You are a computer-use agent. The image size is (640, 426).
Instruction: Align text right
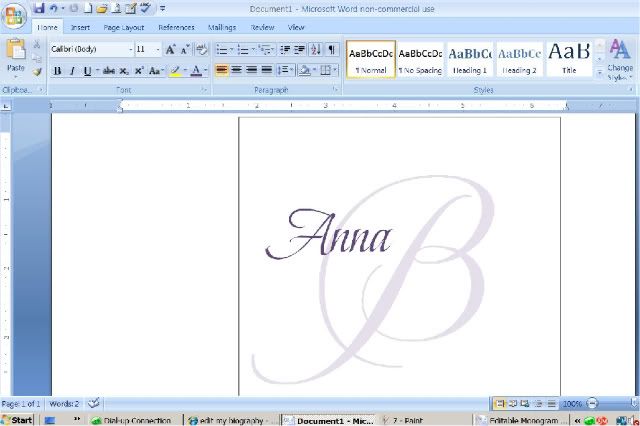click(251, 70)
